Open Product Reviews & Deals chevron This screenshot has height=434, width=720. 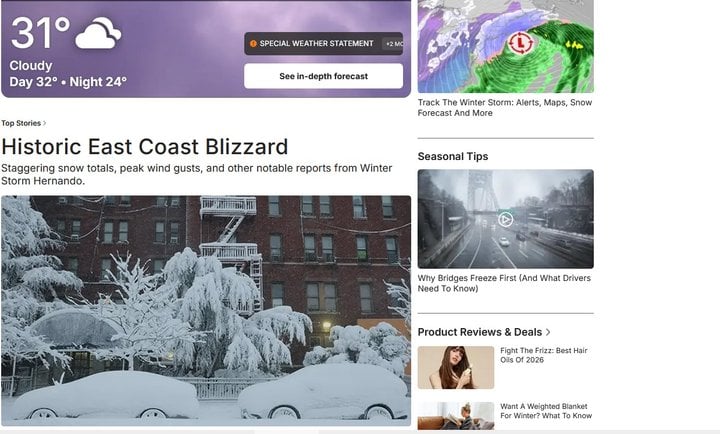coord(548,332)
